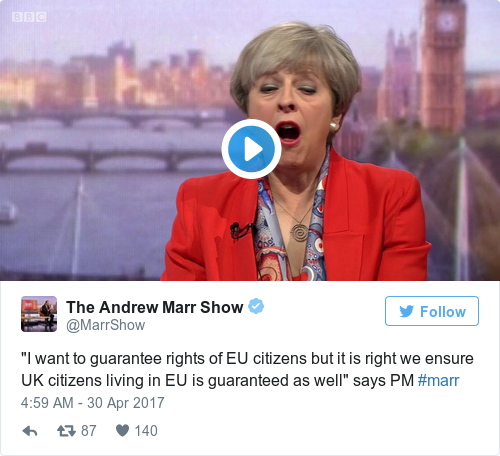Retweet using the retweet arrows icon
Screen dimensions: 500x456
66,431
